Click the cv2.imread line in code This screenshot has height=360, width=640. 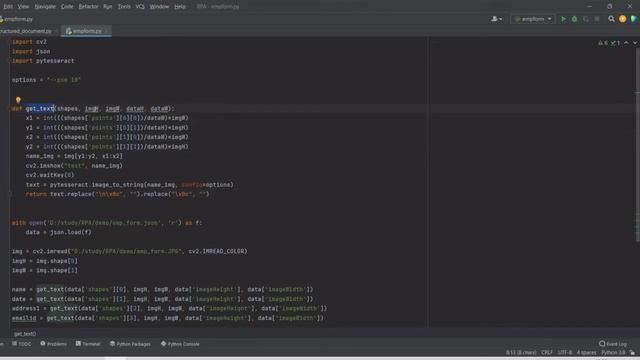129,251
